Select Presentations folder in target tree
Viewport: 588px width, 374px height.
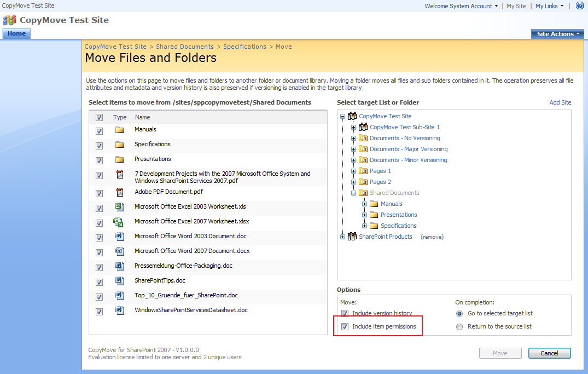[399, 215]
